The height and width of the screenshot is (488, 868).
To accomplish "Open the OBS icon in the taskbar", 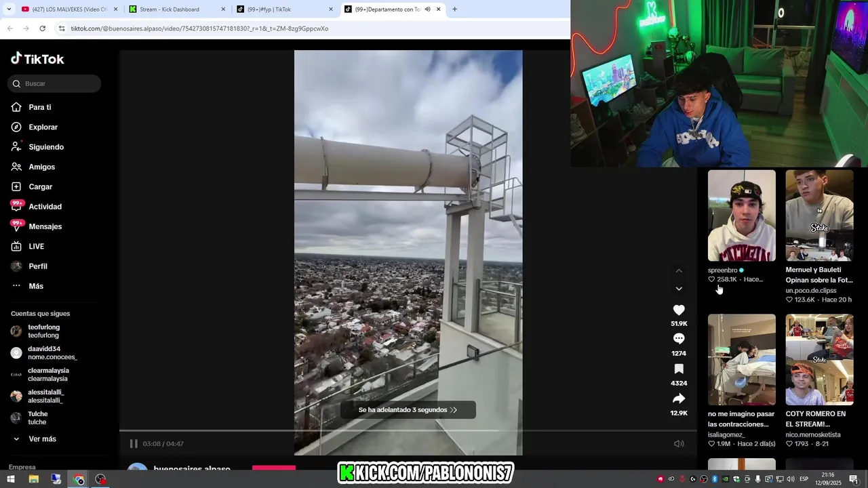I will pyautogui.click(x=101, y=479).
